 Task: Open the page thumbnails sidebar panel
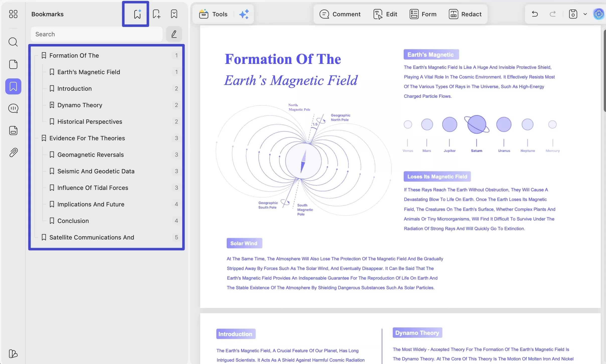[13, 64]
